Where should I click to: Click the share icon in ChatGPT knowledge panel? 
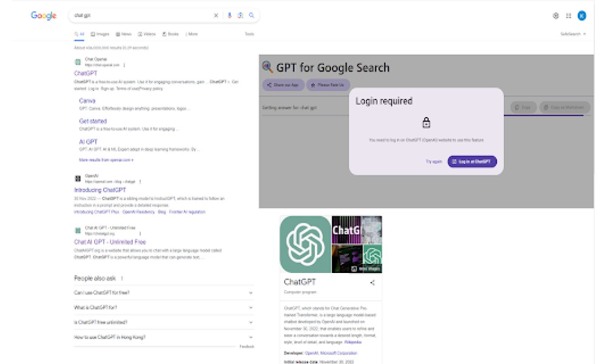coord(373,282)
